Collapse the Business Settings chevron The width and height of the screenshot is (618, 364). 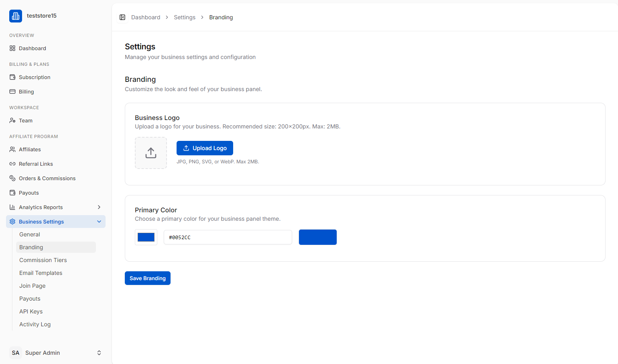99,222
